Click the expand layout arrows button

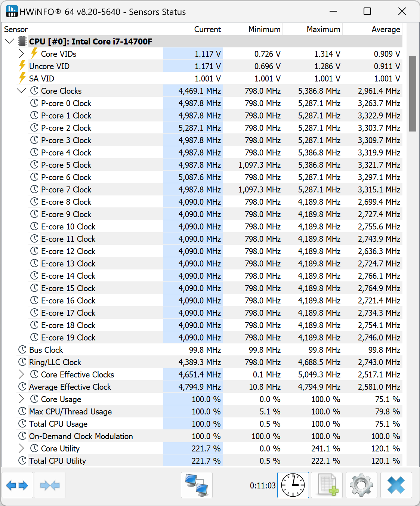[18, 485]
